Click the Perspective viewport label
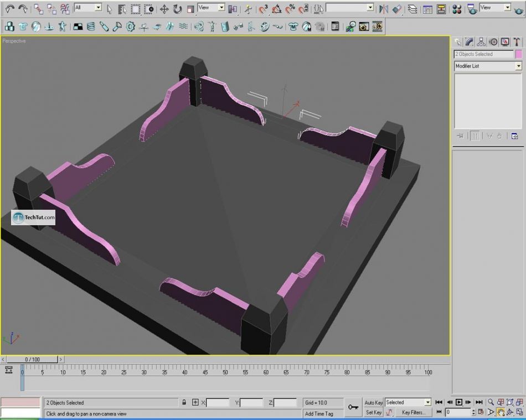Image resolution: width=526 pixels, height=420 pixels. coord(14,41)
